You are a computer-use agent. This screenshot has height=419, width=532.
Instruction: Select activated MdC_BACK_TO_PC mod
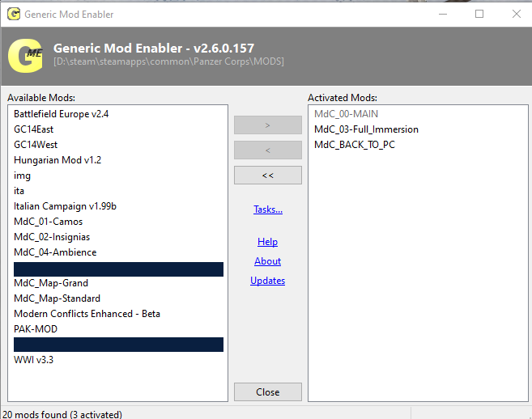pos(355,145)
